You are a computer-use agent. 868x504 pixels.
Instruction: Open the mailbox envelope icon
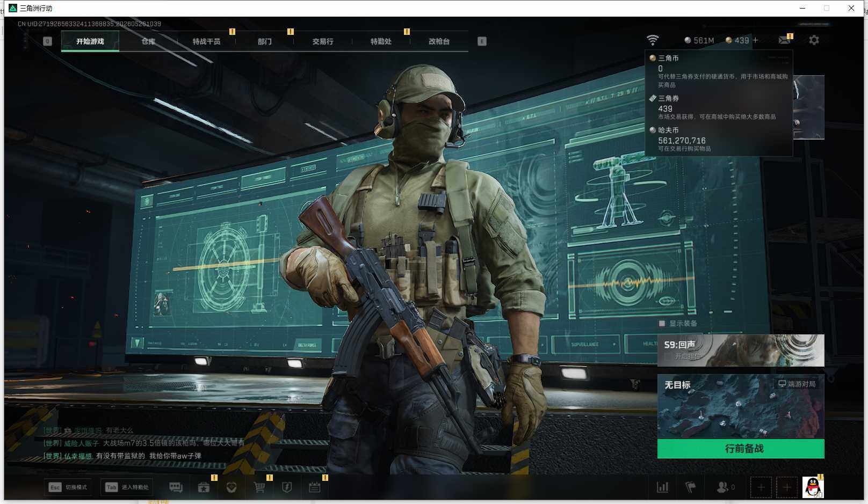pos(785,40)
